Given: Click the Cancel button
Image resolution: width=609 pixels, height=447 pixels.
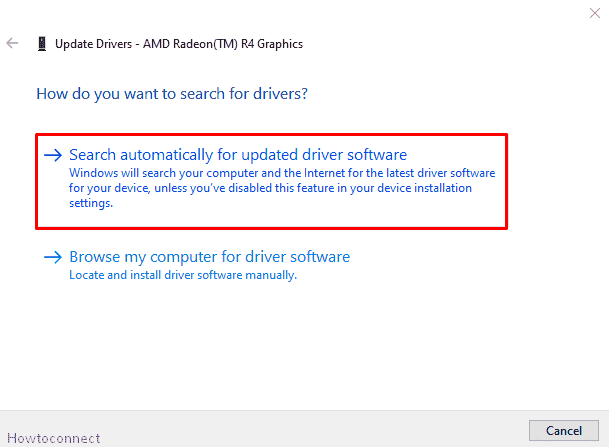Looking at the screenshot, I should coord(564,430).
